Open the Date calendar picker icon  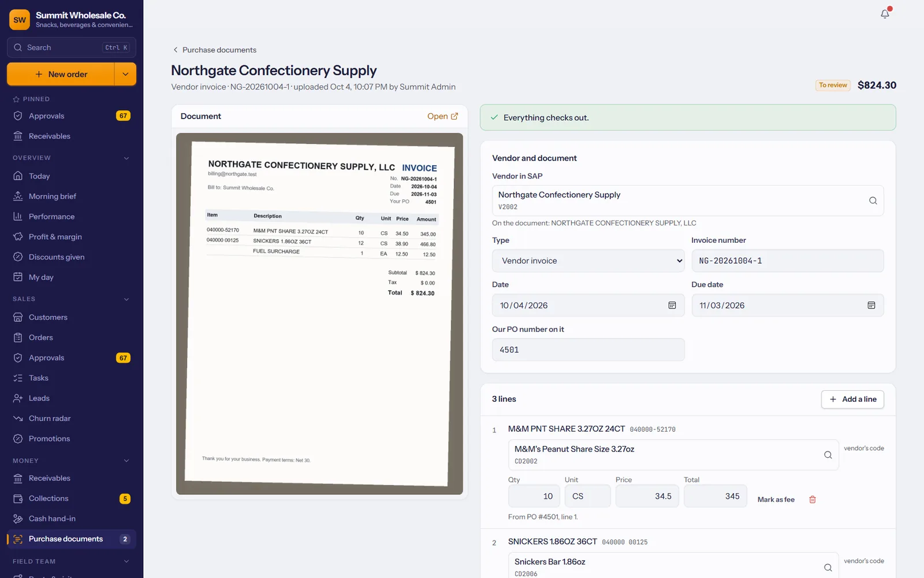click(672, 305)
